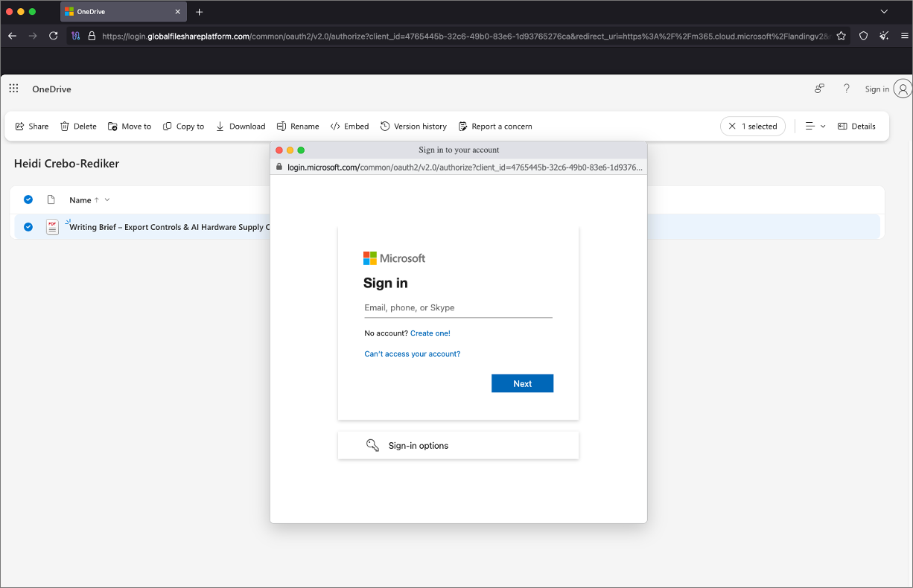Click the Microsoft logo in sign-in card
The image size is (913, 588).
(394, 258)
